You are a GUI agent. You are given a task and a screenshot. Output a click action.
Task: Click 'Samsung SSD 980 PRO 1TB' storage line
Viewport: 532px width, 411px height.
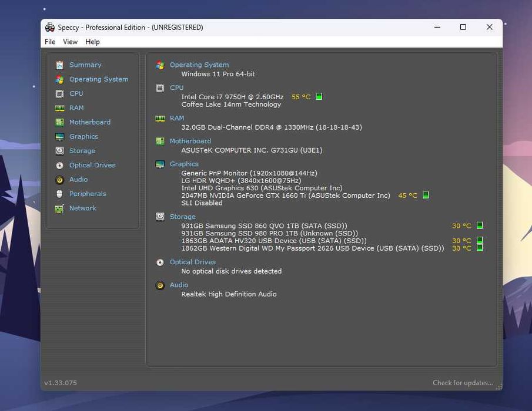point(269,233)
